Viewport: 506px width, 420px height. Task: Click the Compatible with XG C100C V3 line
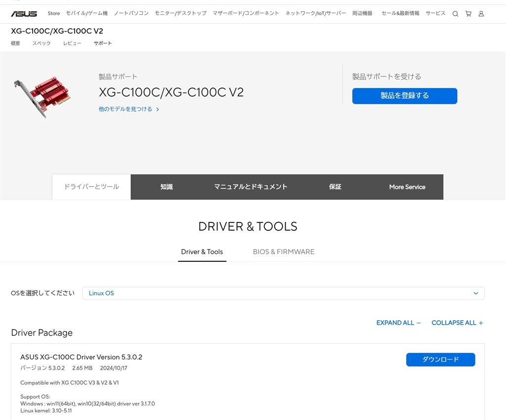pos(69,382)
